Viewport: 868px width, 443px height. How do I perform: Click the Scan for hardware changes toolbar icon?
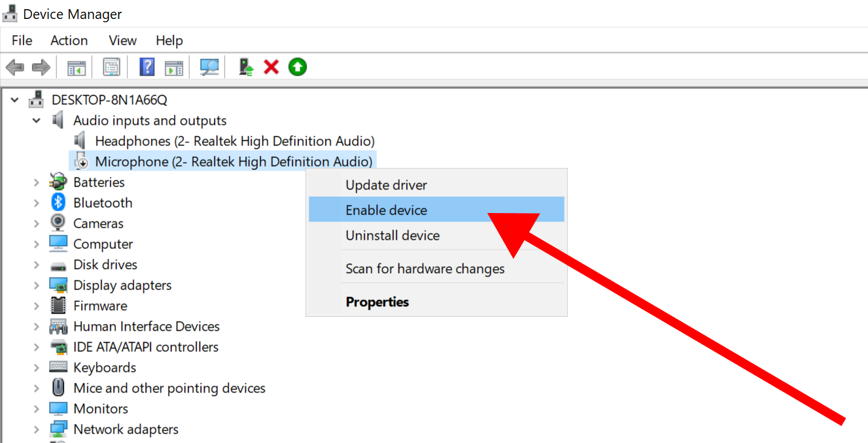click(209, 67)
